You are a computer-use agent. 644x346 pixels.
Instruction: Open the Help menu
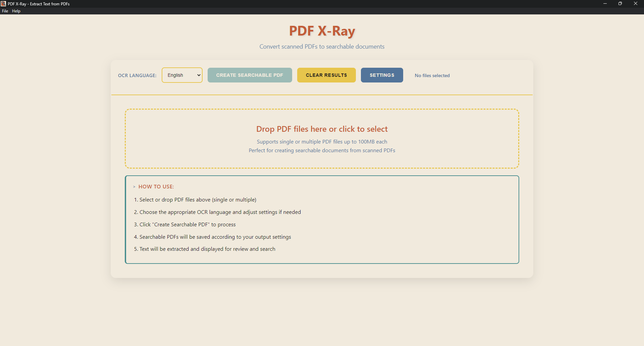pos(16,11)
